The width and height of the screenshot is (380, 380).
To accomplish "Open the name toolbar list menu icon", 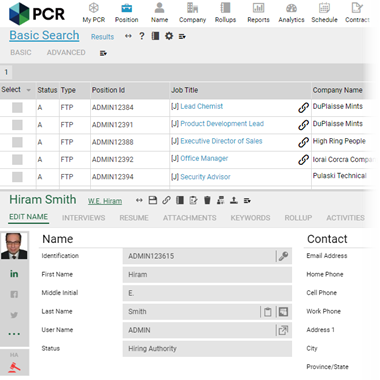I will coord(247,200).
